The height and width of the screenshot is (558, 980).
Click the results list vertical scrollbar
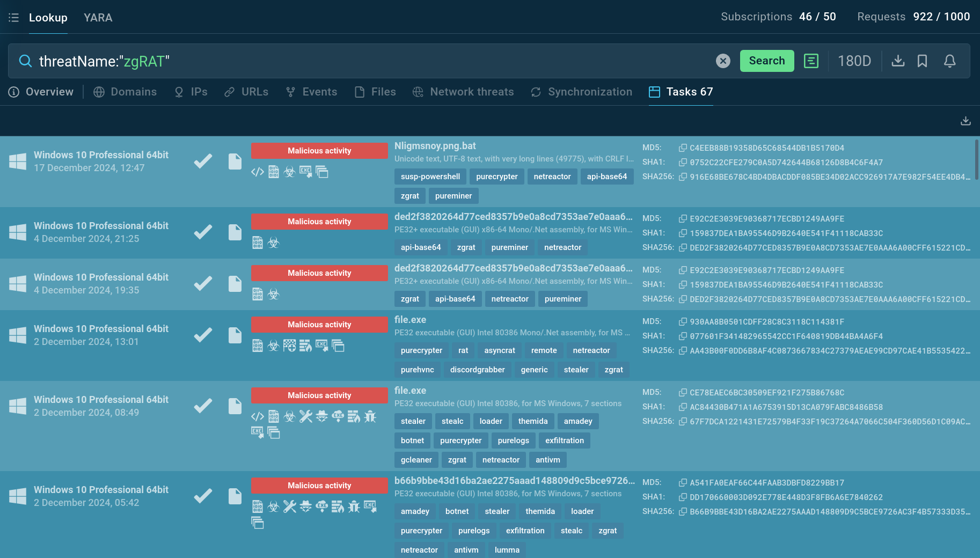(x=976, y=160)
